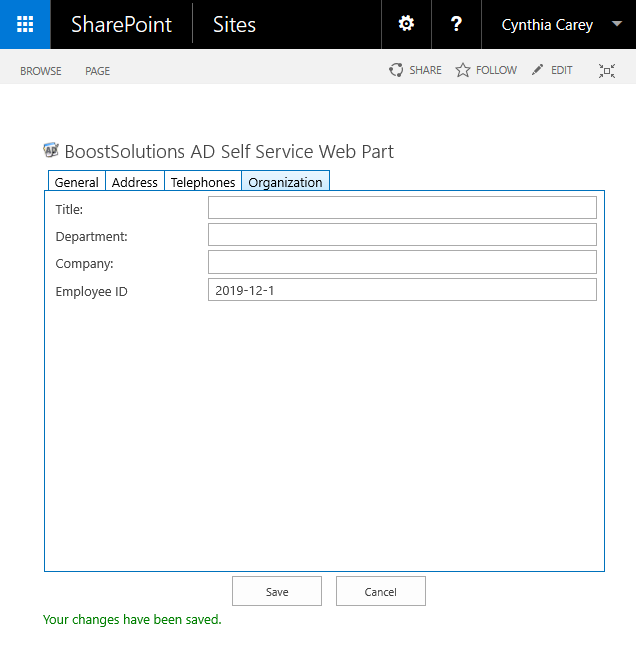The image size is (636, 645).
Task: Switch to the General tab
Action: 77,182
